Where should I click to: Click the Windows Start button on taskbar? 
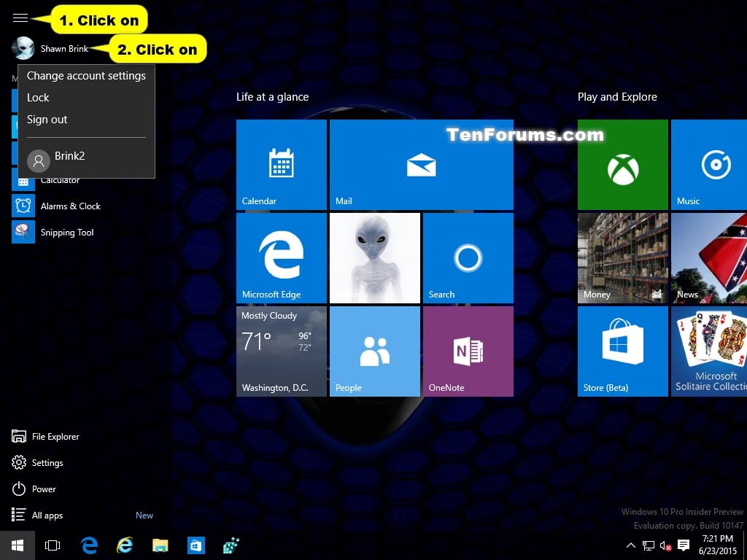tap(18, 545)
